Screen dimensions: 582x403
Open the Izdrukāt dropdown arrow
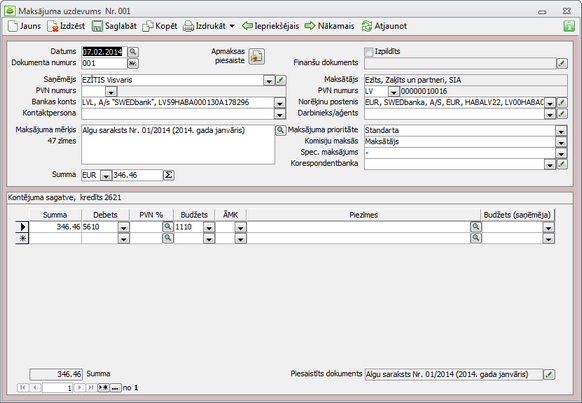tap(232, 26)
